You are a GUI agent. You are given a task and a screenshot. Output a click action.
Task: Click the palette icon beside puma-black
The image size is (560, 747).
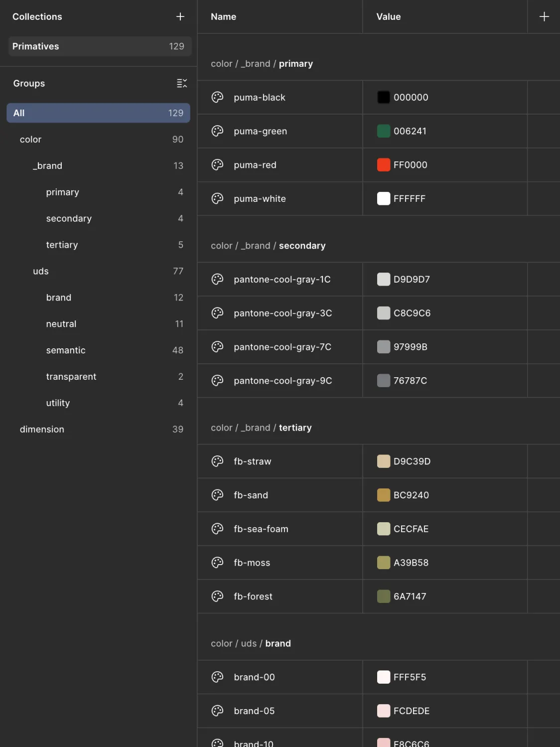[217, 97]
